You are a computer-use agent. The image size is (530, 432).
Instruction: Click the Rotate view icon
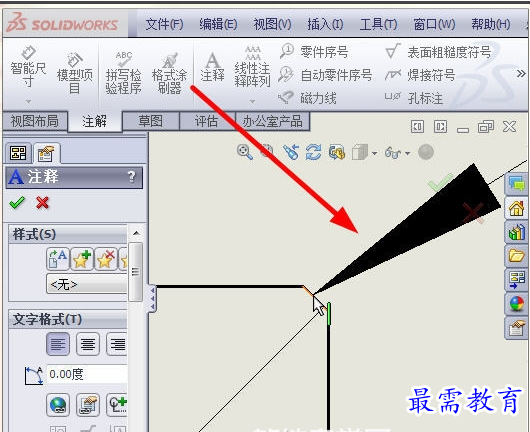click(313, 152)
